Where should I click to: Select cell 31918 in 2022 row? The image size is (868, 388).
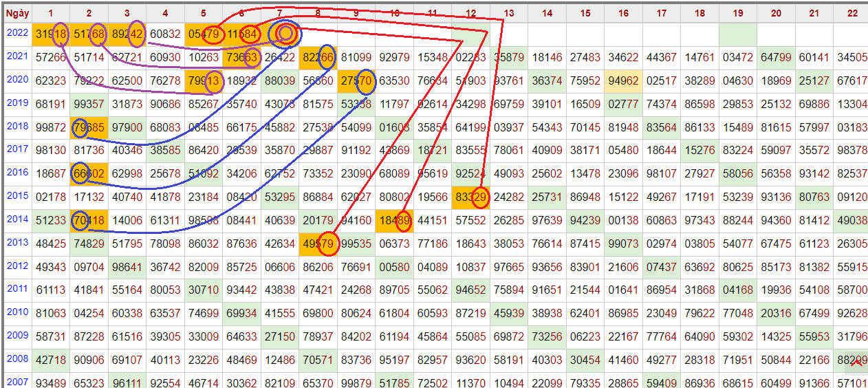pos(51,34)
